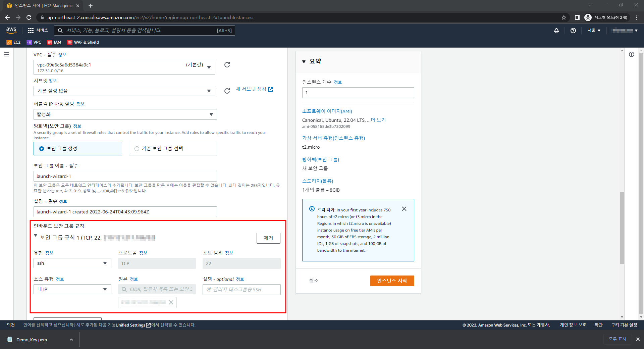Open the feedback link in footer
644x349 pixels.
pyautogui.click(x=11, y=325)
